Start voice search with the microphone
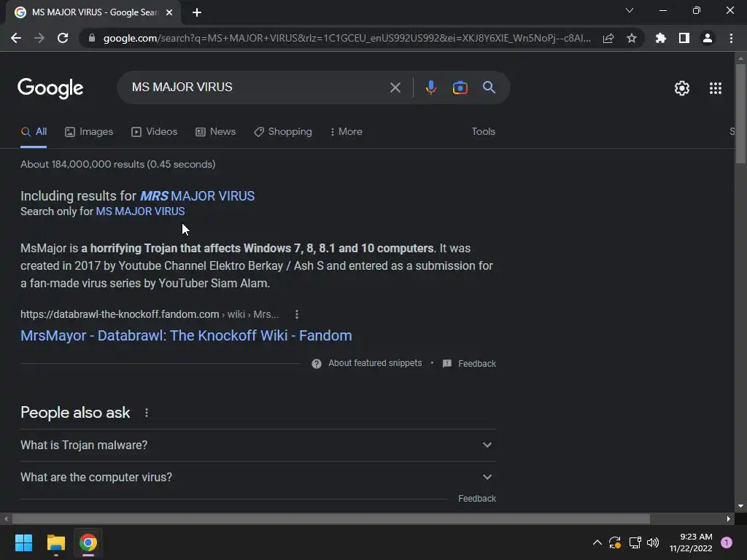 coord(430,87)
